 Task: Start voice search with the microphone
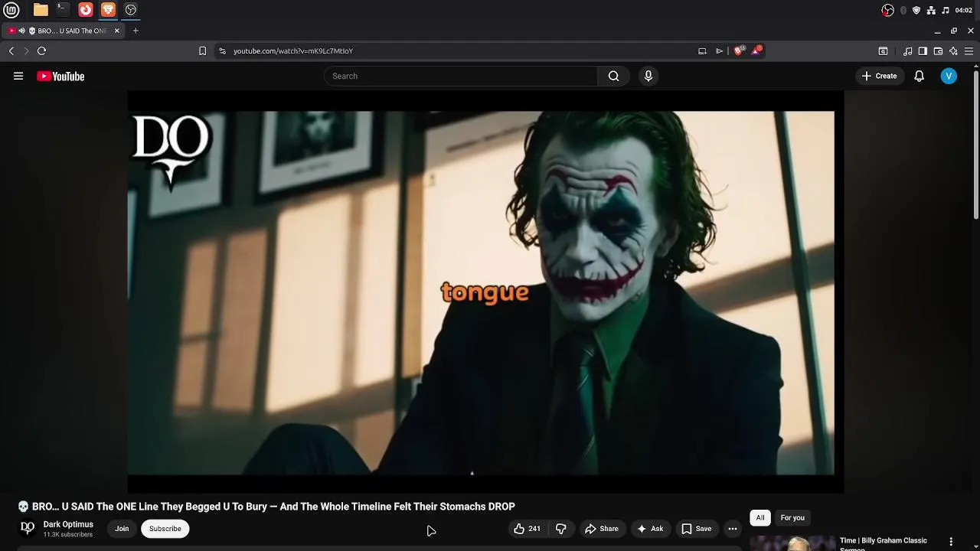coord(648,76)
